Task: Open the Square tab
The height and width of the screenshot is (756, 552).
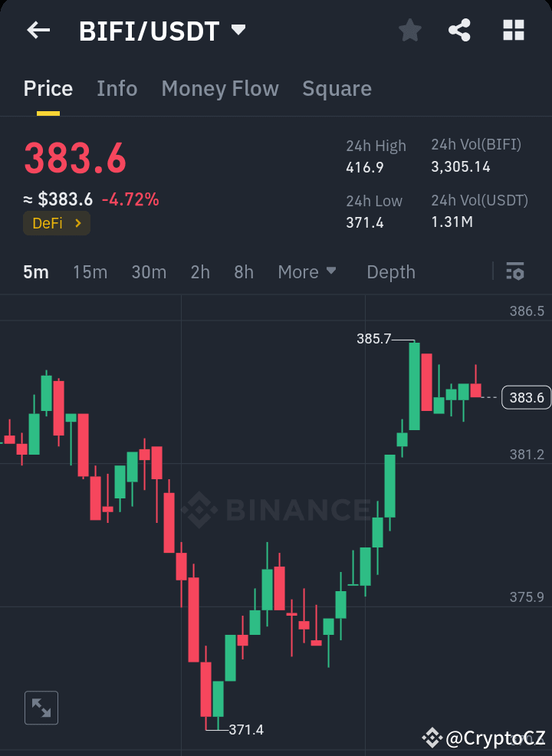Action: [x=337, y=88]
